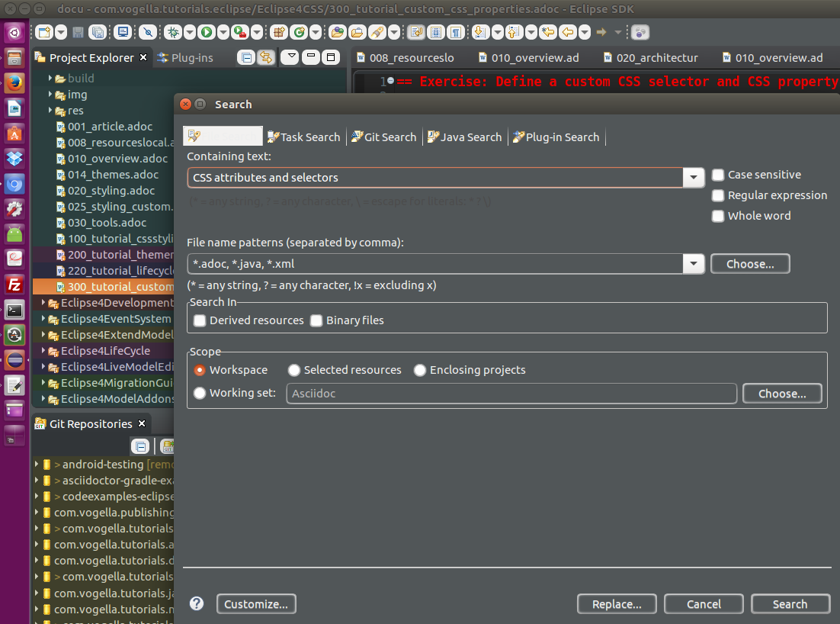Expand the img folder in Project Explorer
840x624 pixels.
[50, 95]
